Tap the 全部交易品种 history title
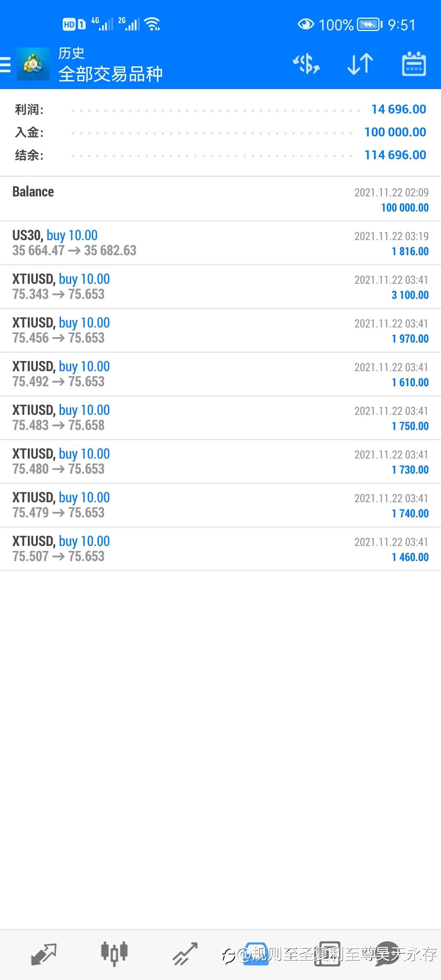This screenshot has width=441, height=980. coord(111,74)
